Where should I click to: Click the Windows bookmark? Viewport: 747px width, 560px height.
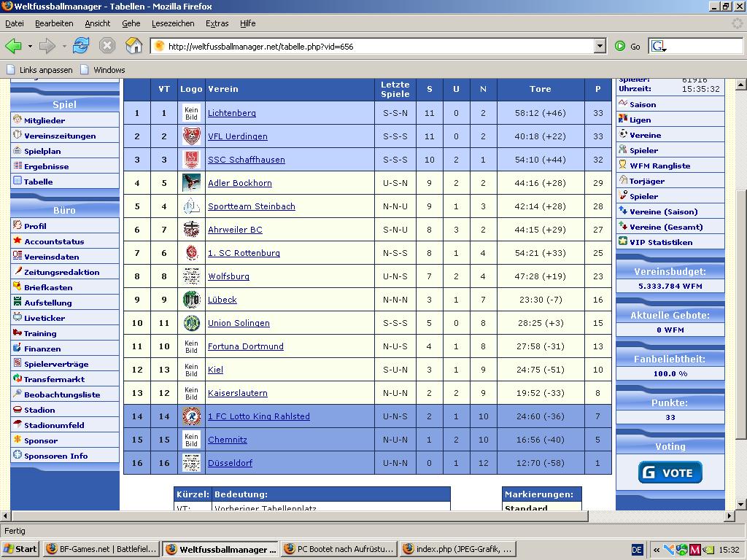point(102,70)
